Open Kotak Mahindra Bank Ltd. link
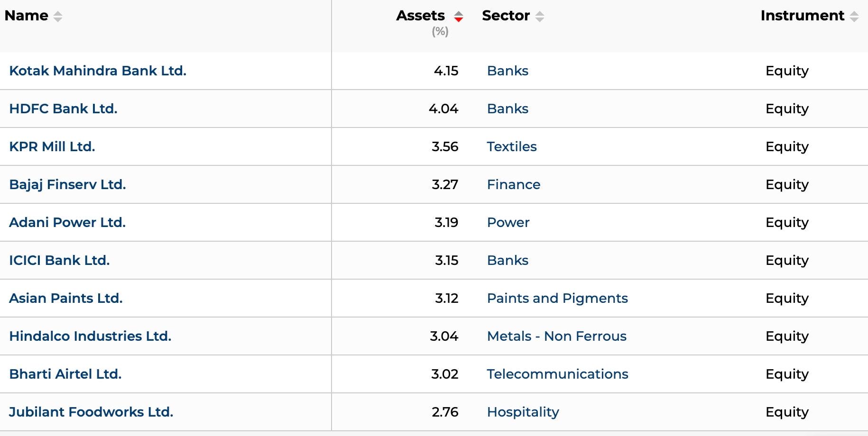Screen dimensions: 868x436 [98, 71]
